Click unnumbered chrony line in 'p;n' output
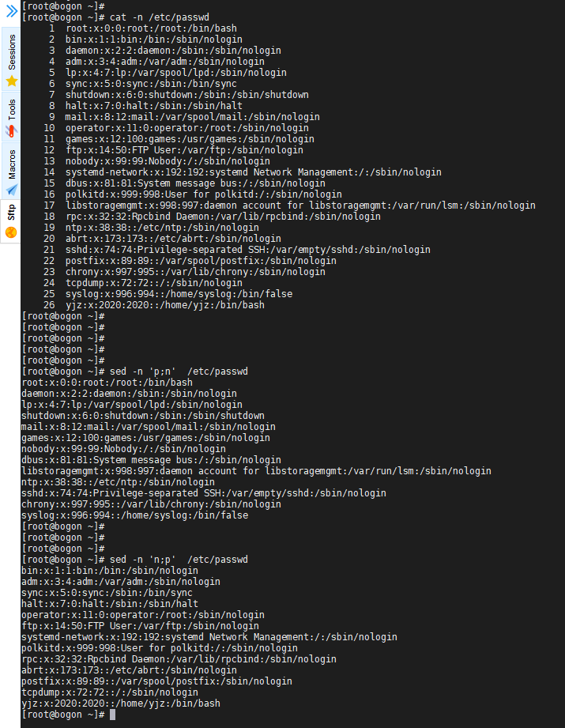The height and width of the screenshot is (728, 565). point(152,504)
